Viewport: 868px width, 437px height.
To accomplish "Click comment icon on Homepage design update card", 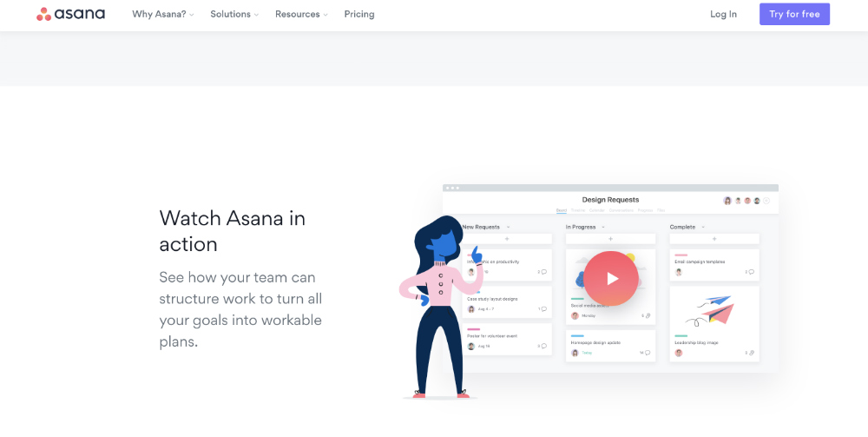I will pyautogui.click(x=648, y=352).
